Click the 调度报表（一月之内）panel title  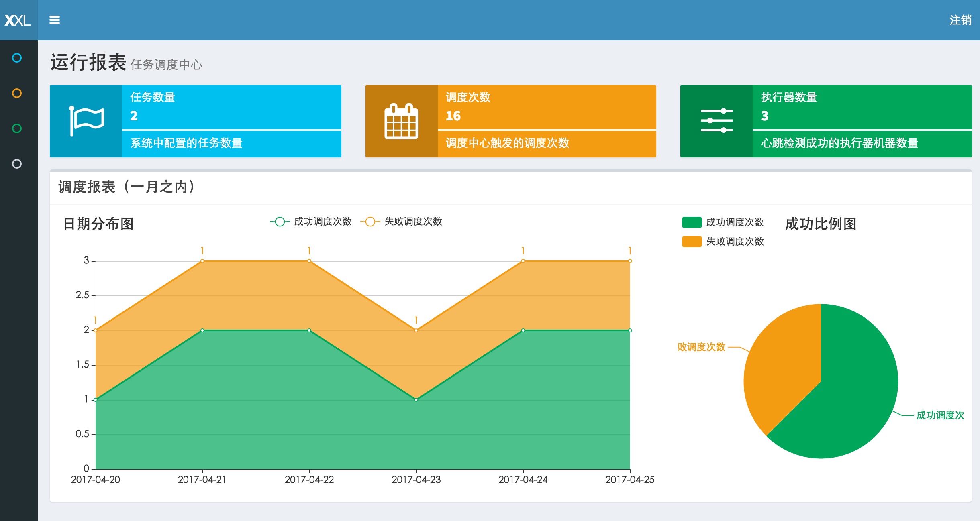coord(127,187)
